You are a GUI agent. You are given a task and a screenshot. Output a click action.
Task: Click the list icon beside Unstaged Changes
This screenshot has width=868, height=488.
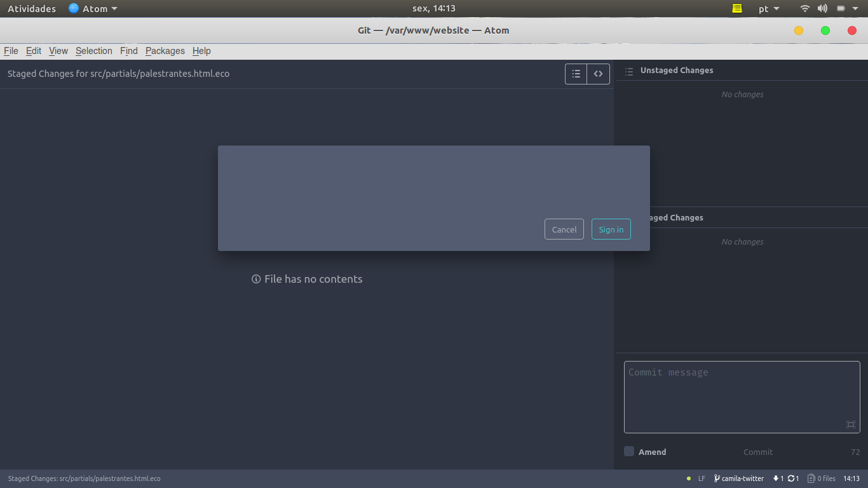pyautogui.click(x=629, y=71)
